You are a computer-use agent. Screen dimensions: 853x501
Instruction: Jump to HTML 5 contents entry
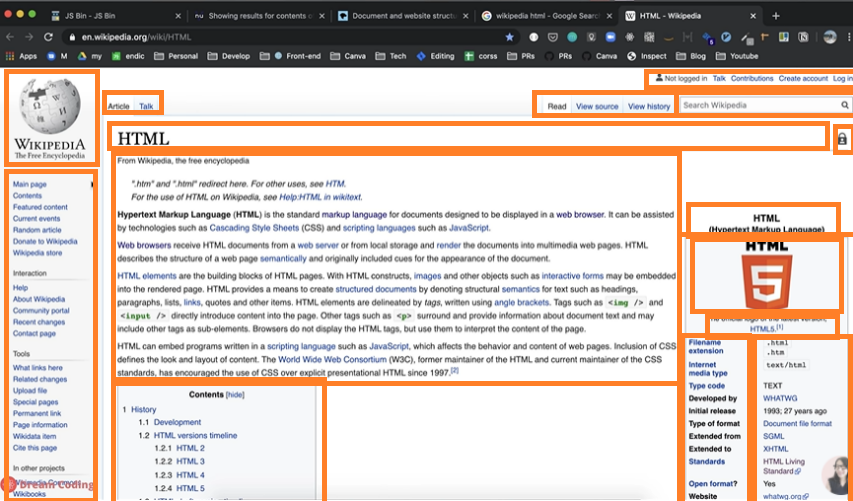[190, 488]
